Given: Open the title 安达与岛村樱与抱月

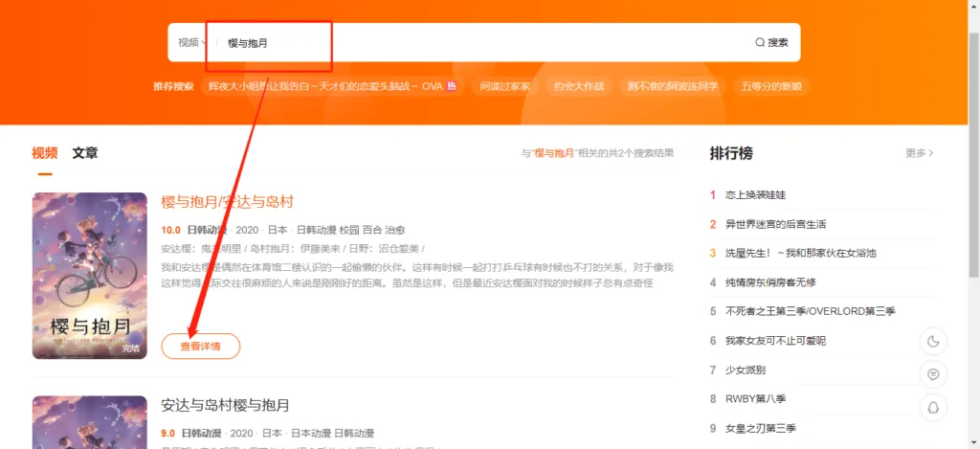Looking at the screenshot, I should (226, 405).
